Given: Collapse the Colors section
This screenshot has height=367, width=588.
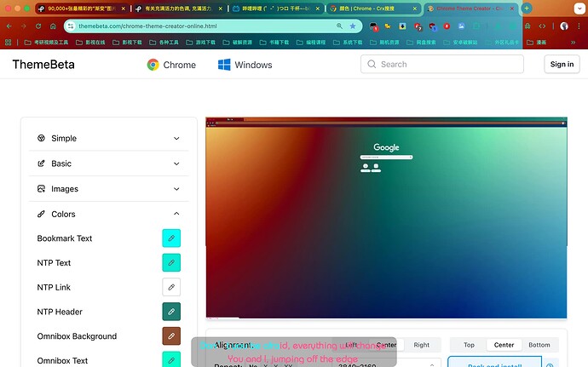Looking at the screenshot, I should coord(108,214).
